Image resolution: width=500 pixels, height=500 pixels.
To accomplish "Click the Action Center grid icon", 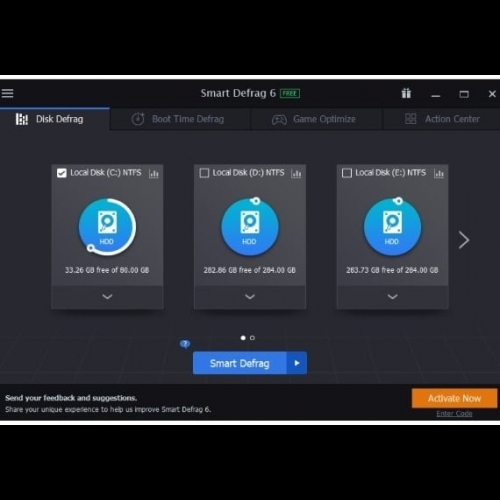I will [x=410, y=119].
